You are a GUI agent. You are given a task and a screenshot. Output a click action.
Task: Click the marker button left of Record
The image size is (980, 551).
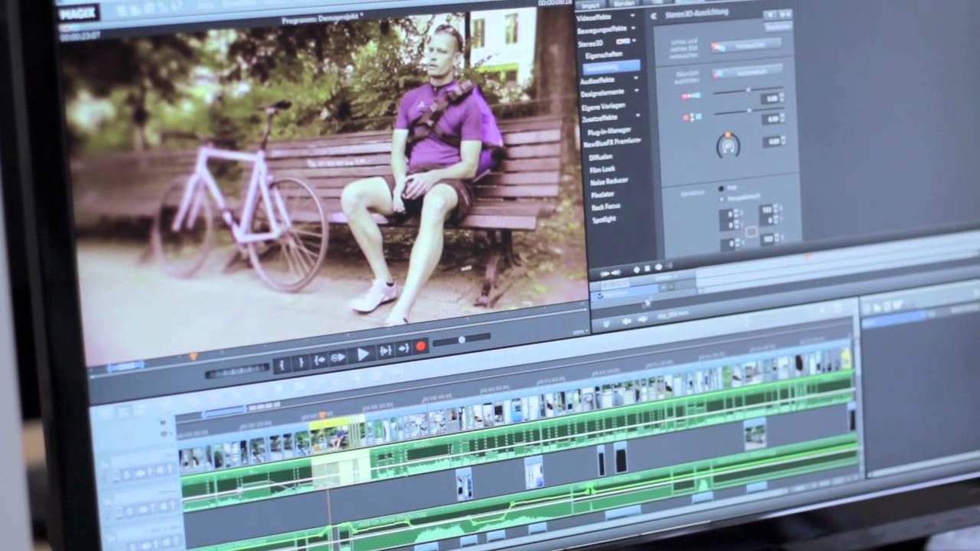[403, 348]
